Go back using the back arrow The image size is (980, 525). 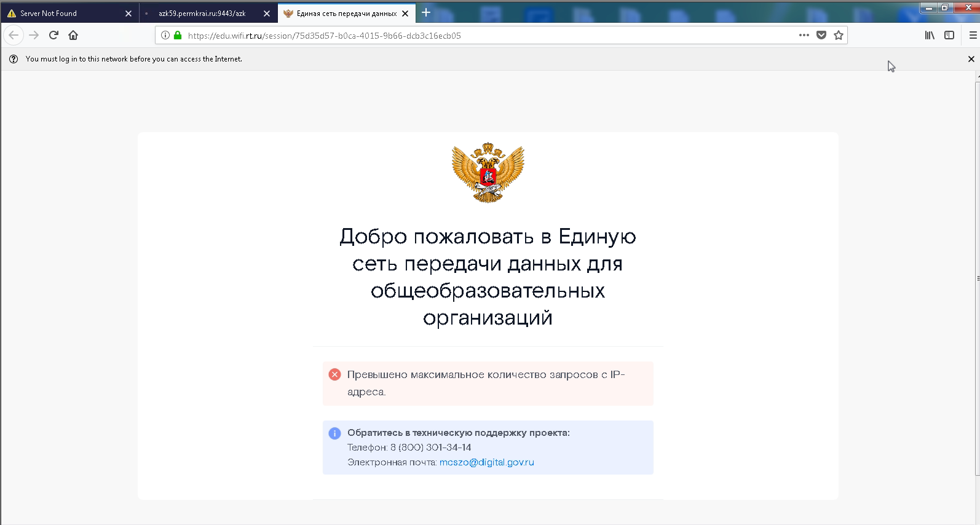(14, 35)
